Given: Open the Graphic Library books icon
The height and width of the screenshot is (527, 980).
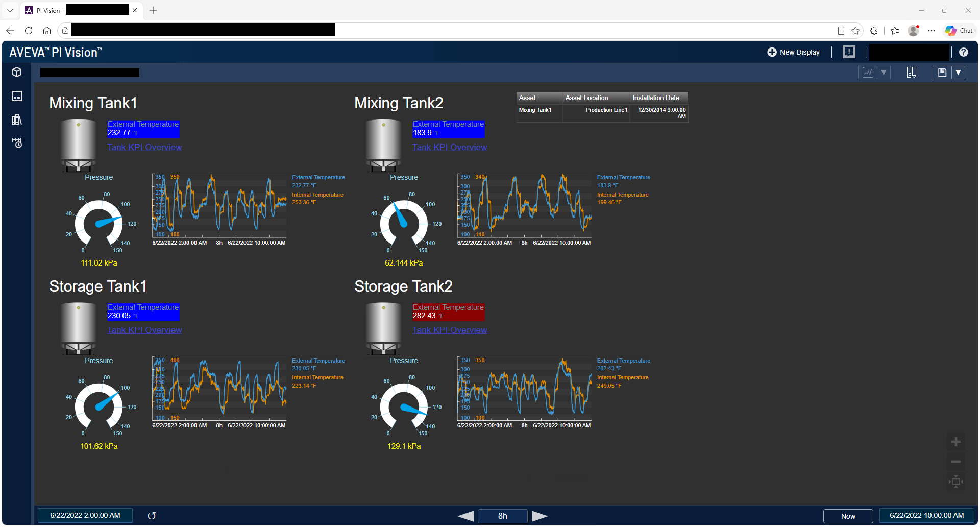Looking at the screenshot, I should [x=17, y=119].
